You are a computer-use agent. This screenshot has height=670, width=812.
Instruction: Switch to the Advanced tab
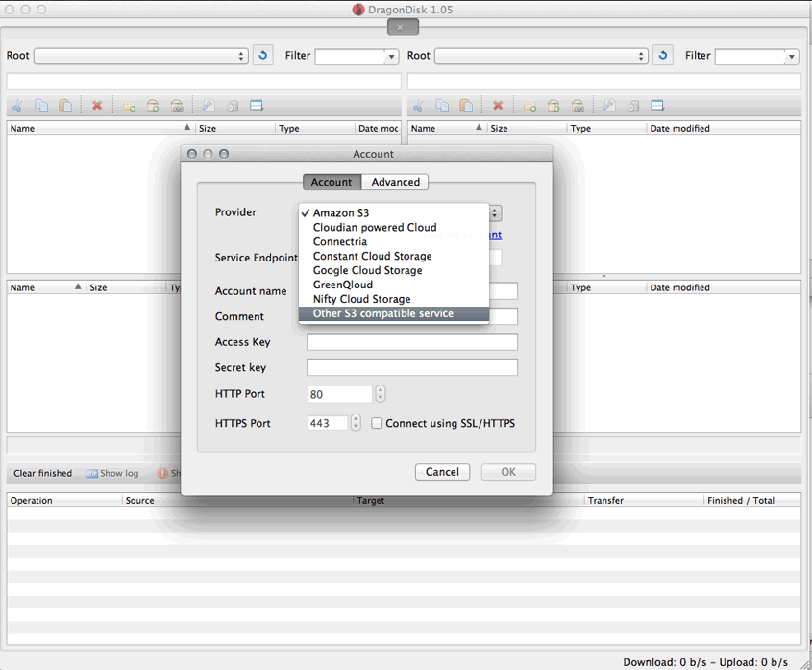click(x=395, y=182)
